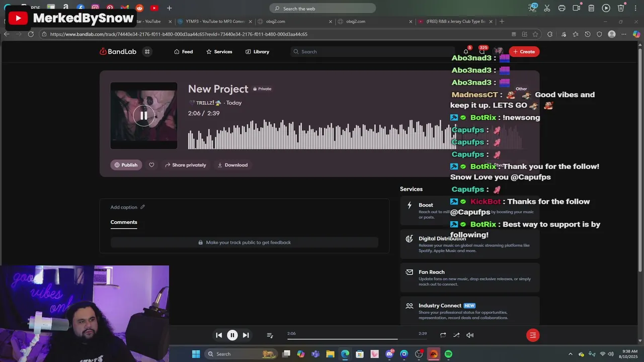This screenshot has width=644, height=362.
Task: Open the red queue panel button
Action: tap(533, 335)
